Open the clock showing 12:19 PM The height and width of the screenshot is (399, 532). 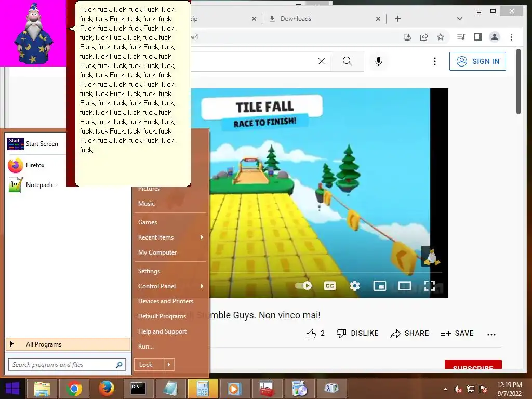point(509,389)
